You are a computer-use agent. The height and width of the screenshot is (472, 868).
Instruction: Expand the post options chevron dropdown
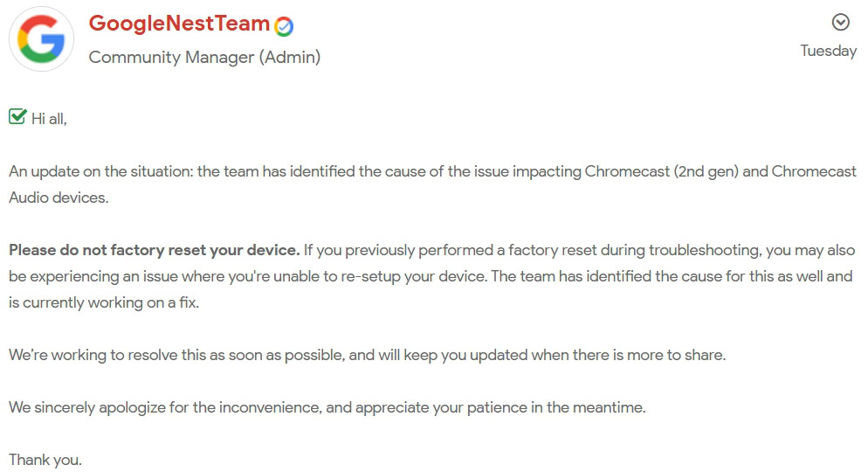840,23
